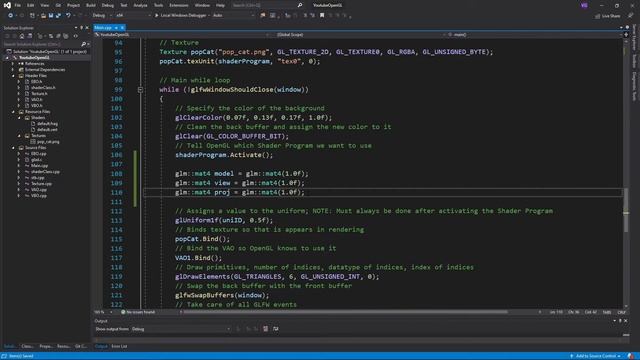640x360 pixels.
Task: Open the Build menu
Action: click(91, 5)
